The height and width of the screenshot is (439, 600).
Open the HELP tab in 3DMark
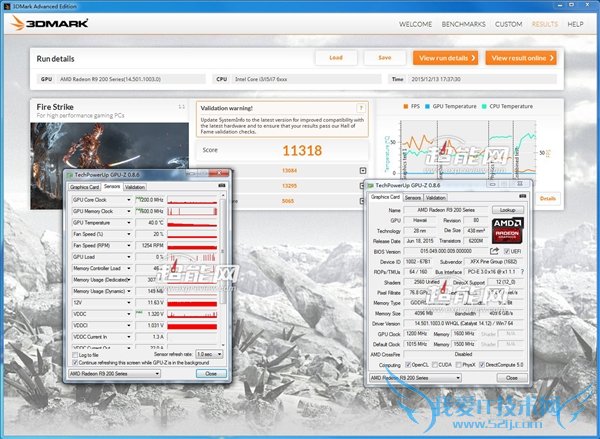[575, 24]
